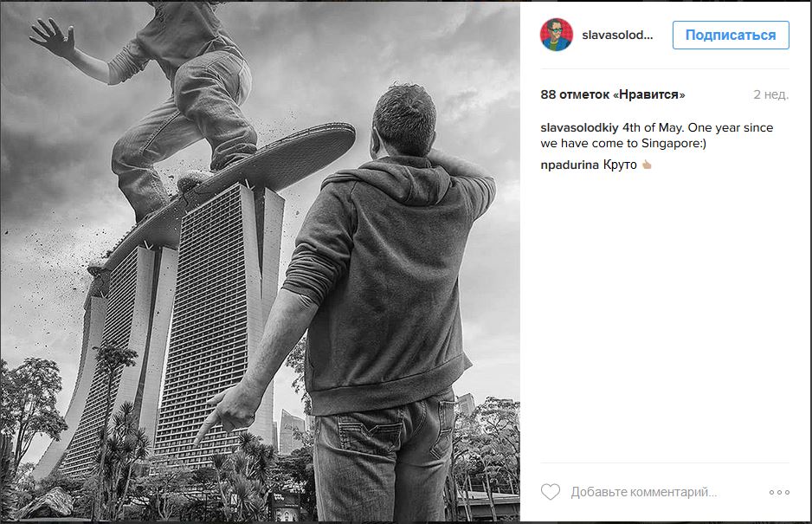Click the Marina Bay Sands tower in the photo
This screenshot has height=524, width=812.
click(x=217, y=321)
